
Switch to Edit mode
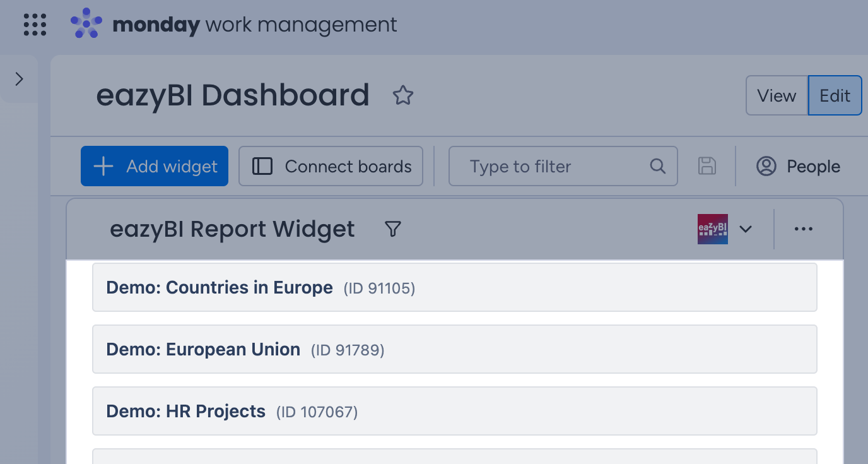[835, 95]
